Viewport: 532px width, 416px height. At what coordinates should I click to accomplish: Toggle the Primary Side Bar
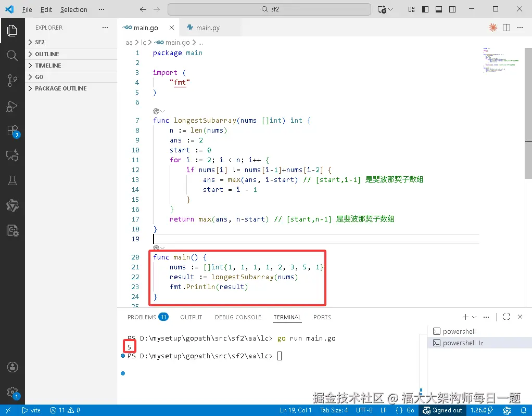pyautogui.click(x=425, y=9)
